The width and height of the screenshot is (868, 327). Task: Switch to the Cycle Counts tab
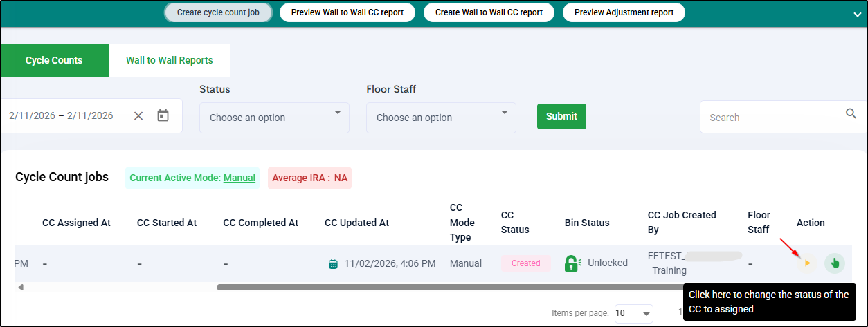(54, 60)
